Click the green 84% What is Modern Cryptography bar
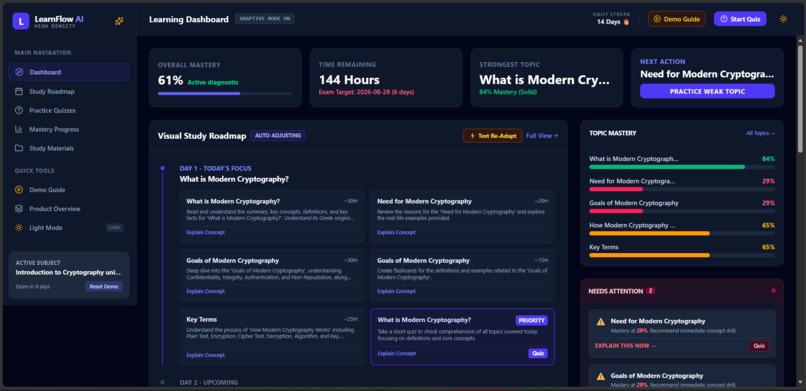Image resolution: width=806 pixels, height=391 pixels. click(682, 167)
